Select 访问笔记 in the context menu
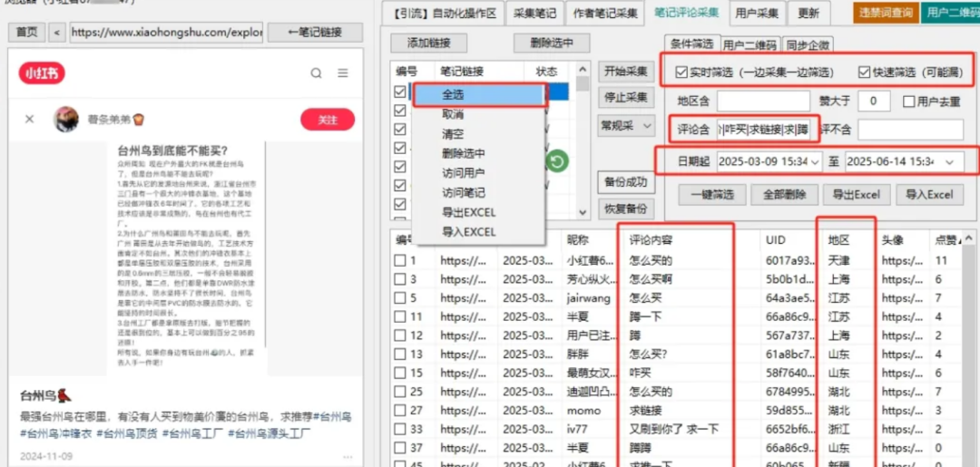The image size is (980, 467). tap(479, 193)
